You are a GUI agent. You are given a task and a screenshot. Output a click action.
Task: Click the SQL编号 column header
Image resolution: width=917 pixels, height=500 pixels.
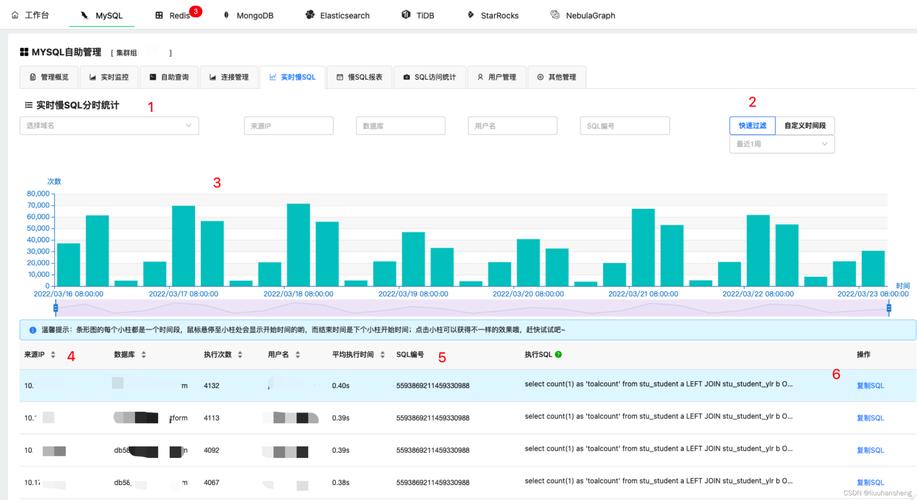(410, 354)
